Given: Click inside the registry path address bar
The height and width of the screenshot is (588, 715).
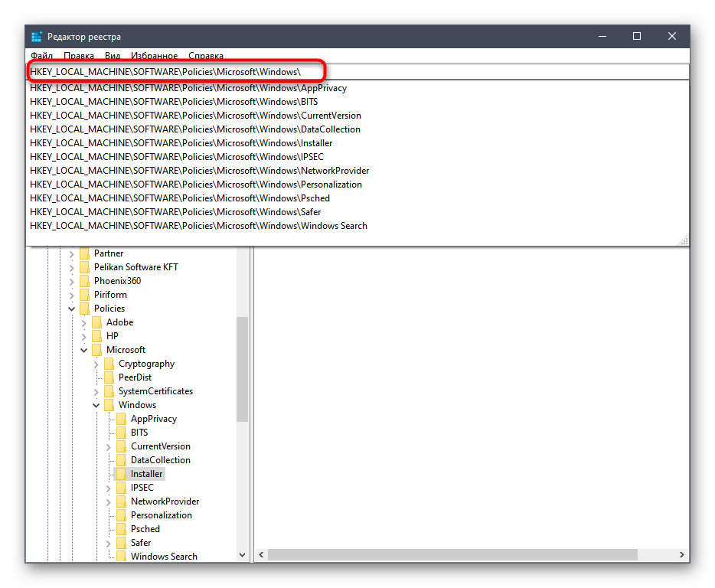Looking at the screenshot, I should [x=459, y=72].
